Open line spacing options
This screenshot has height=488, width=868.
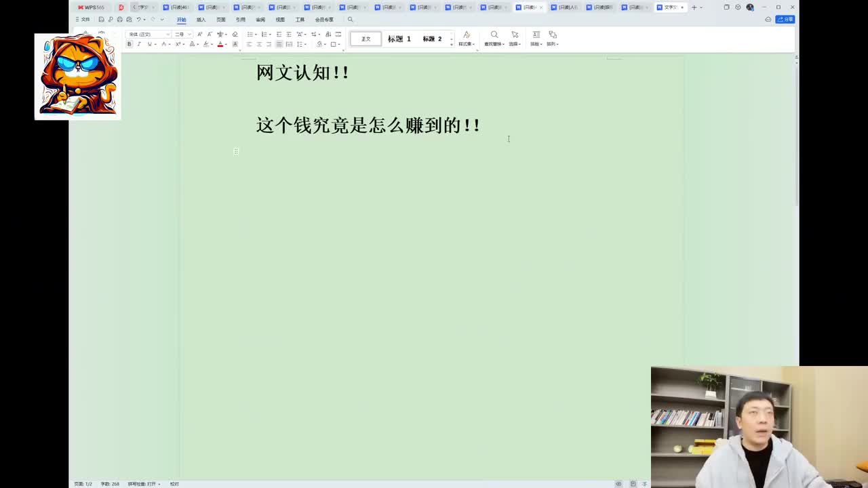click(x=300, y=44)
